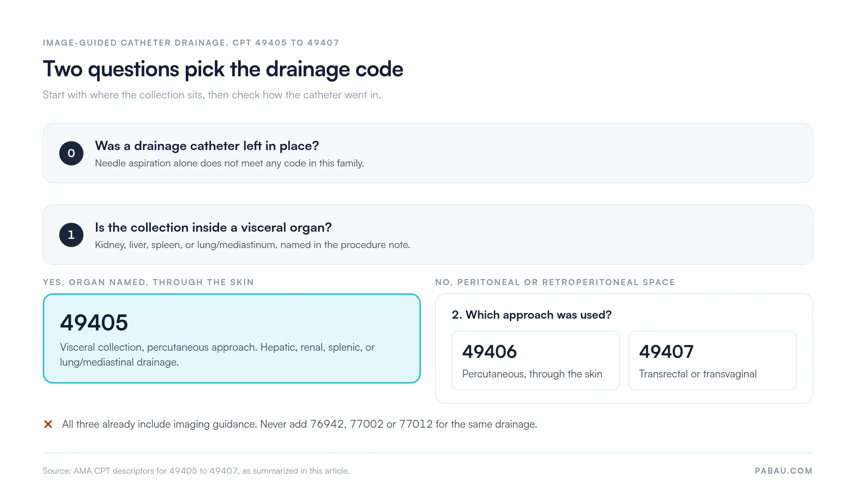Click the title 'Two questions pick the drainage code'
Image resolution: width=856 pixels, height=504 pixels.
[x=223, y=69]
